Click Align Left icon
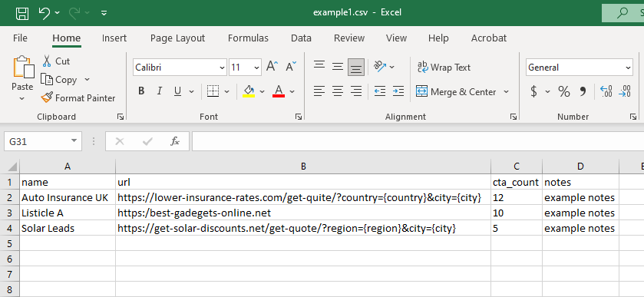Screen dimensions: 644x297 (319, 91)
